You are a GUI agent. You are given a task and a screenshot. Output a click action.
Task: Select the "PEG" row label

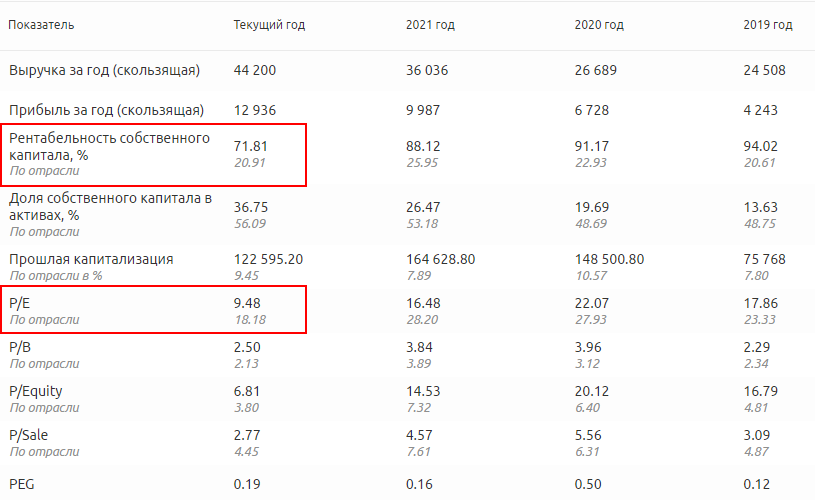click(21, 484)
